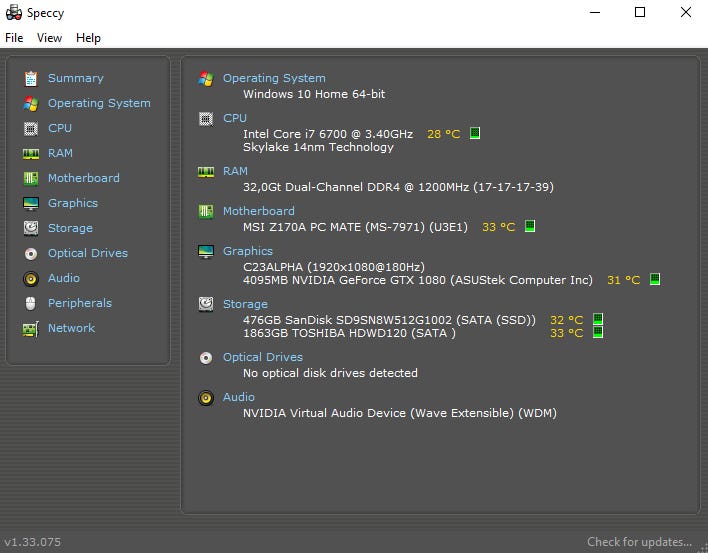The width and height of the screenshot is (708, 553).
Task: Open the Operating System heading in main panel
Action: (x=274, y=78)
